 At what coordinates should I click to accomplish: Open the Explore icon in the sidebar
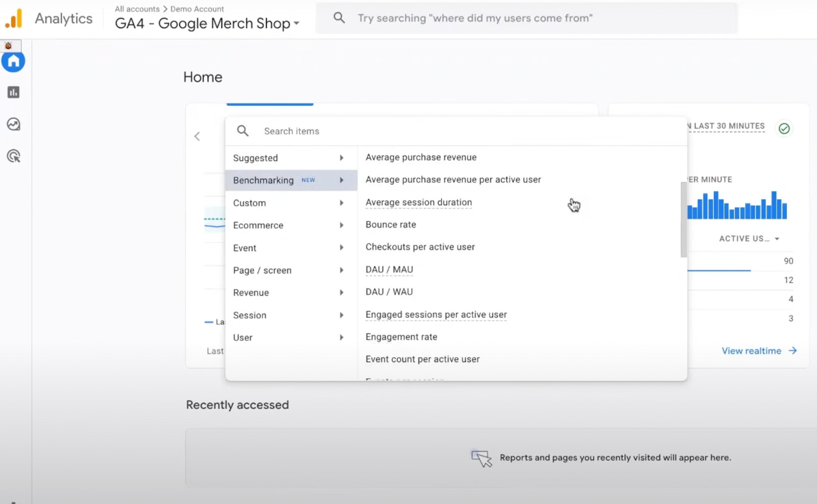[x=13, y=124]
